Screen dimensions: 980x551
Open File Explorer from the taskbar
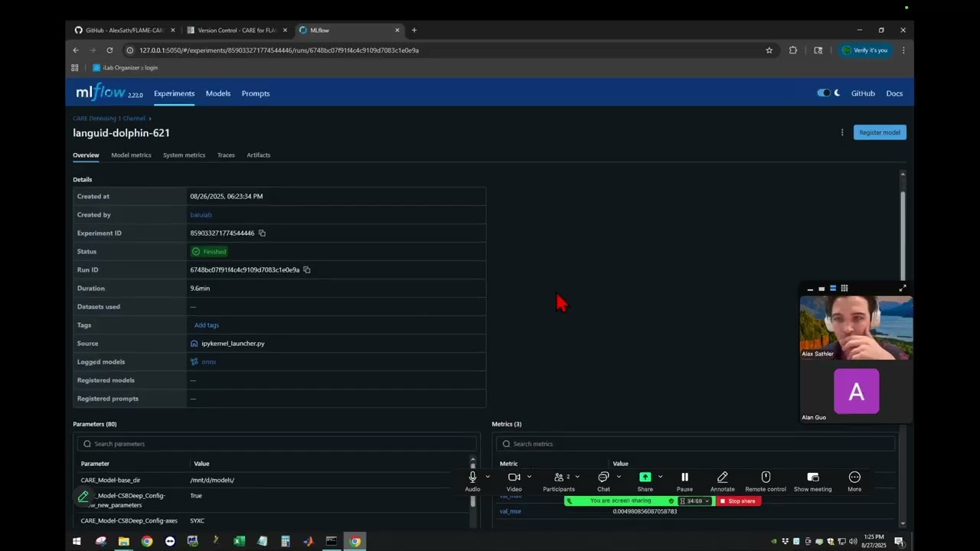[123, 541]
